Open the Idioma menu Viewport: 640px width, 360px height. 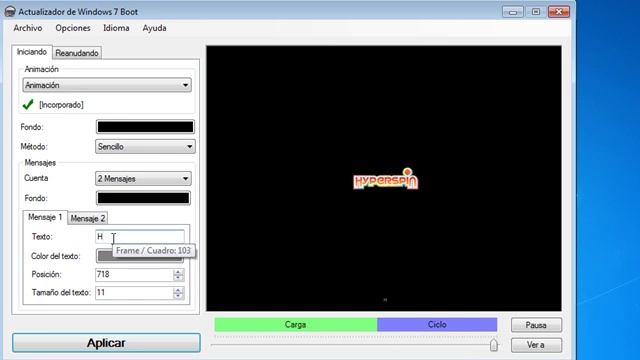(x=116, y=28)
